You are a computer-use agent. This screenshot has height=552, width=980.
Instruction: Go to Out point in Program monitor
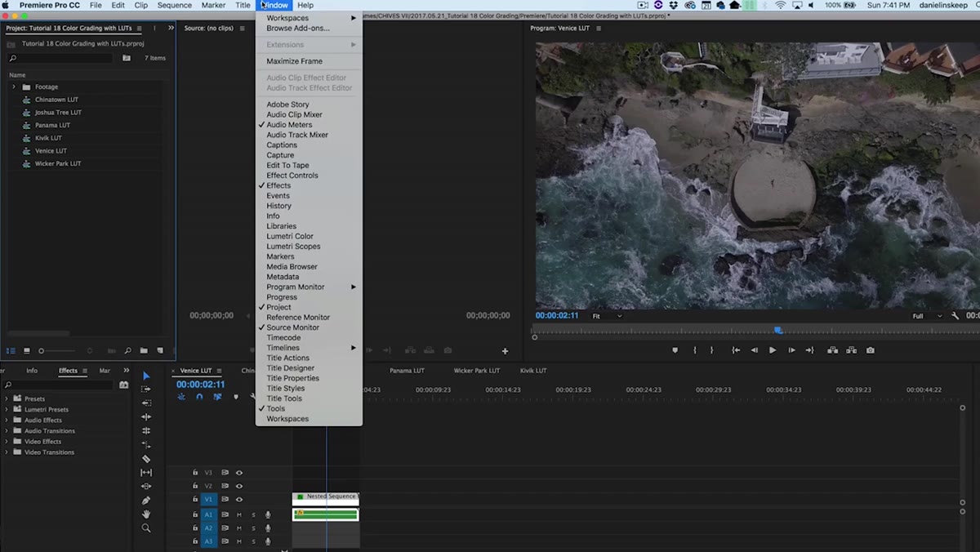[809, 350]
